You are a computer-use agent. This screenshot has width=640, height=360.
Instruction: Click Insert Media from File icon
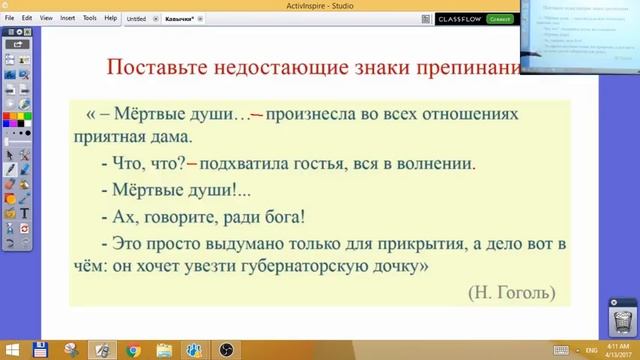click(10, 213)
